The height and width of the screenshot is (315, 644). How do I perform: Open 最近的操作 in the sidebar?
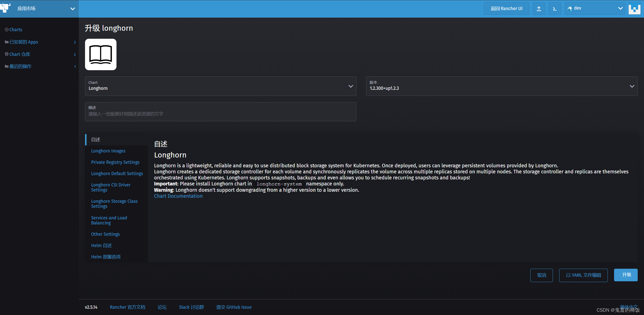coord(20,66)
